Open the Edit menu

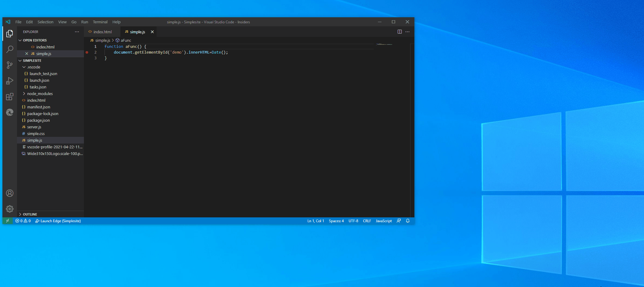[29, 22]
